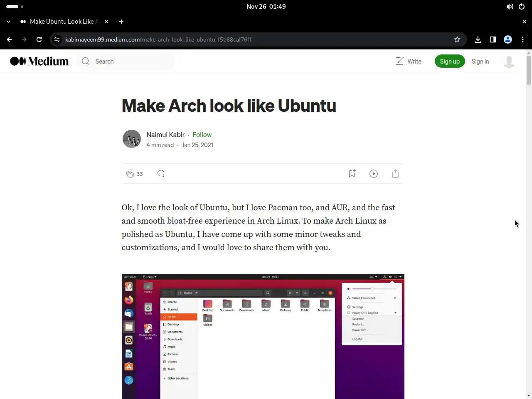532x399 pixels.
Task: Click the Jan 25, 2021 publish date
Action: click(x=197, y=145)
